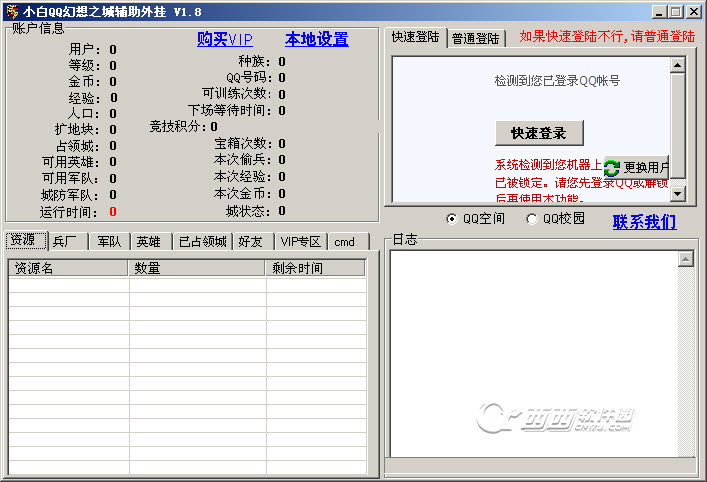This screenshot has width=707, height=482.
Task: Switch to the 普通登陆 tab
Action: [x=475, y=39]
